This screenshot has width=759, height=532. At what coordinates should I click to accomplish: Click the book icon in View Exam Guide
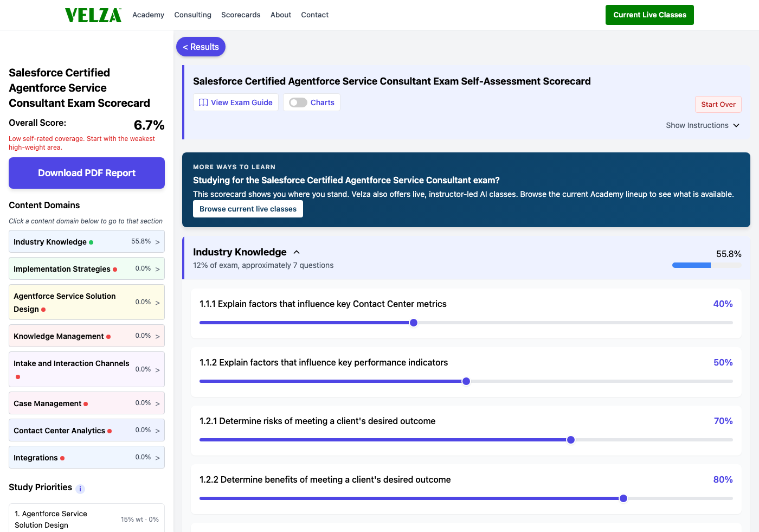[x=203, y=102]
